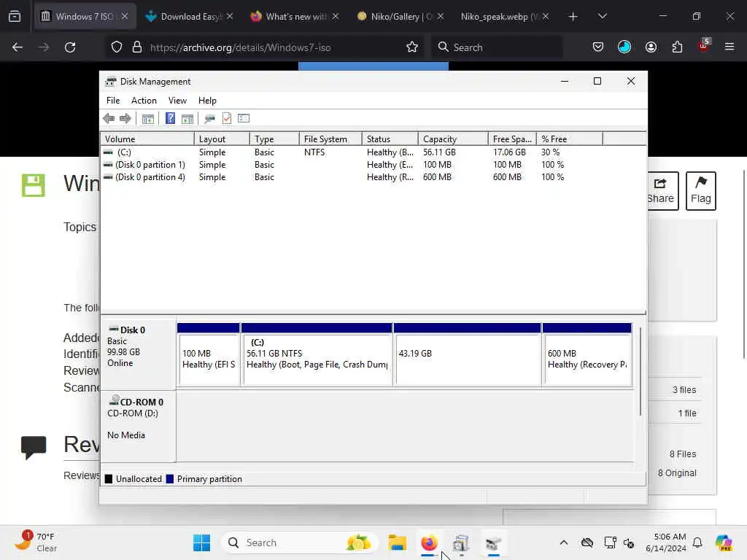Sort by the Status column header
Image resolution: width=747 pixels, height=560 pixels.
point(390,139)
